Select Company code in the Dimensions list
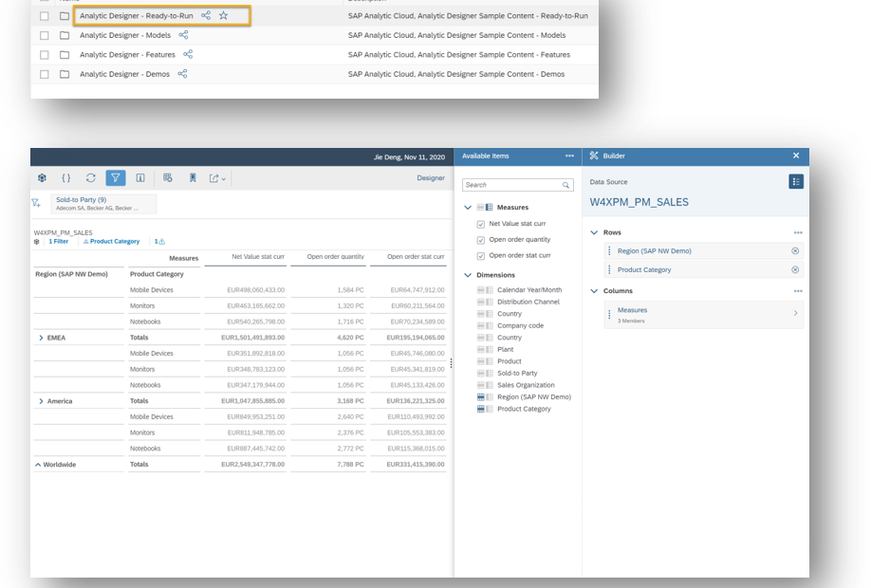Screen dimensions: 871x588 520,326
